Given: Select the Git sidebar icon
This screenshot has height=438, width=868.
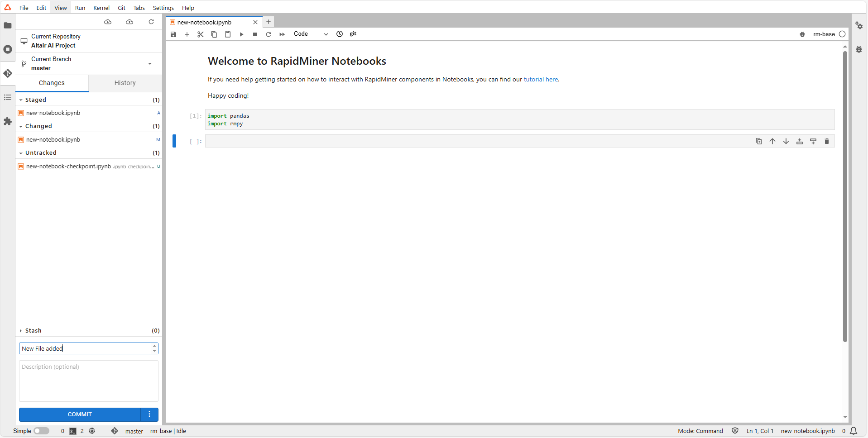Looking at the screenshot, I should [8, 73].
